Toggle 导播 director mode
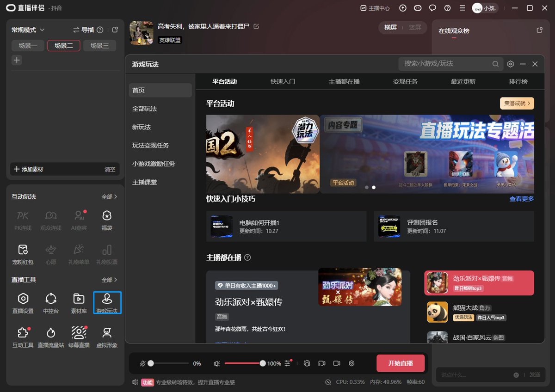Image resolution: width=555 pixels, height=392 pixels. tap(84, 30)
